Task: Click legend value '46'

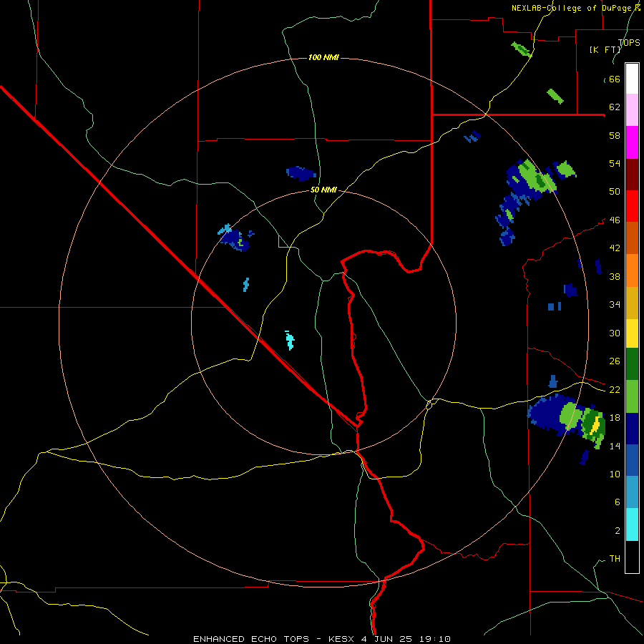Action: (x=615, y=220)
